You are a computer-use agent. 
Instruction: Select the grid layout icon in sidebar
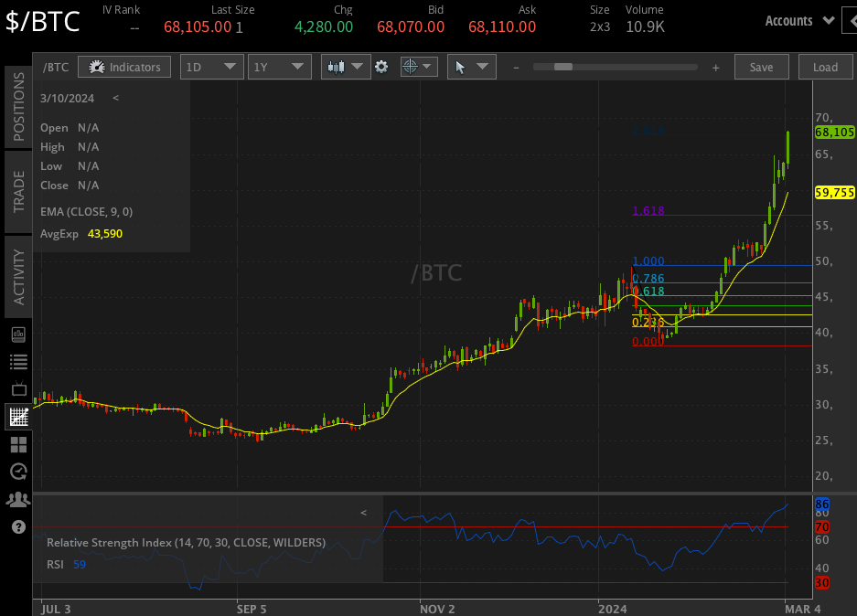coord(17,444)
